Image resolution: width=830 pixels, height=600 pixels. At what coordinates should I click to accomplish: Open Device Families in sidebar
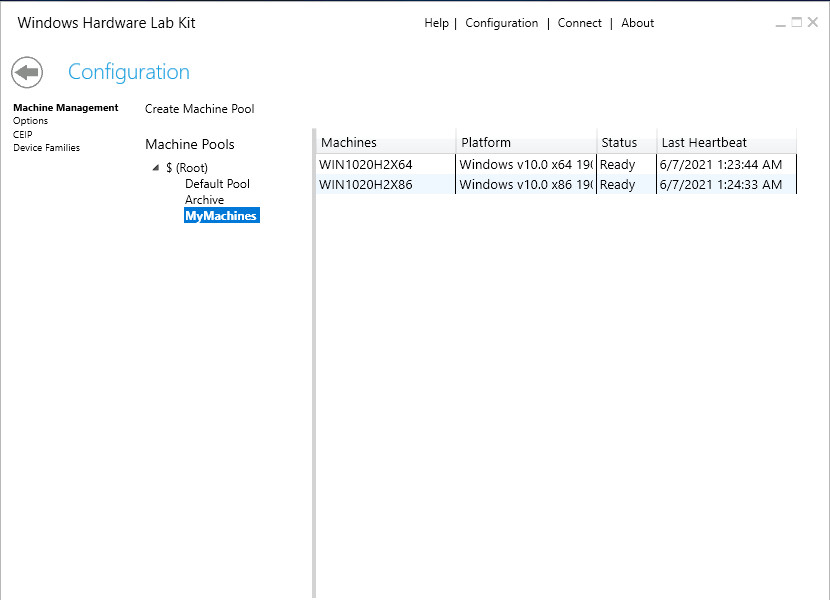click(47, 148)
